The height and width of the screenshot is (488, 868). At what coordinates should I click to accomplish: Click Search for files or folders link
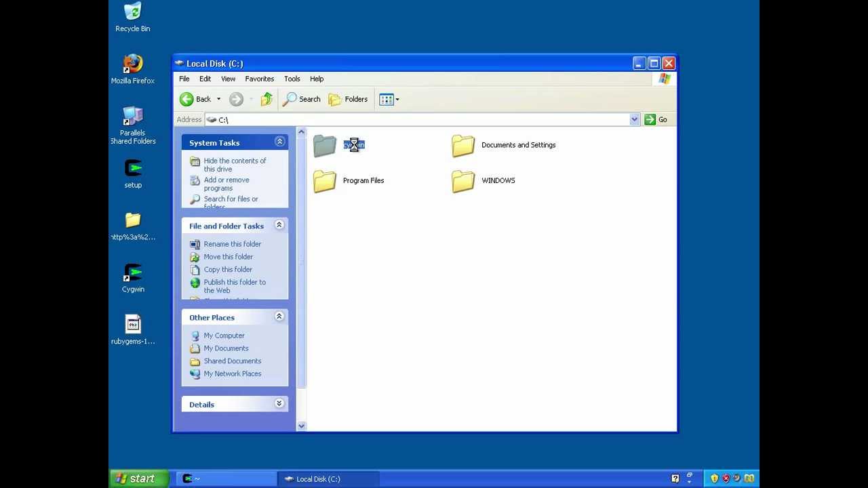click(231, 202)
